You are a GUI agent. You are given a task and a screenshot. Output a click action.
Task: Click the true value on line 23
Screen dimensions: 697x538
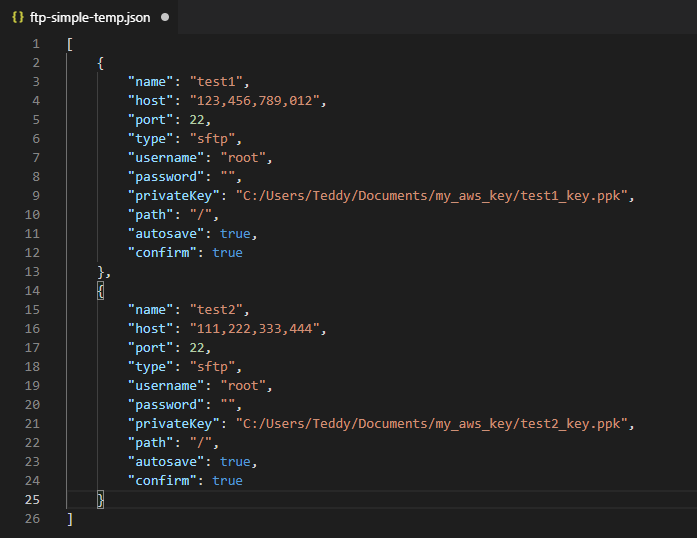235,462
